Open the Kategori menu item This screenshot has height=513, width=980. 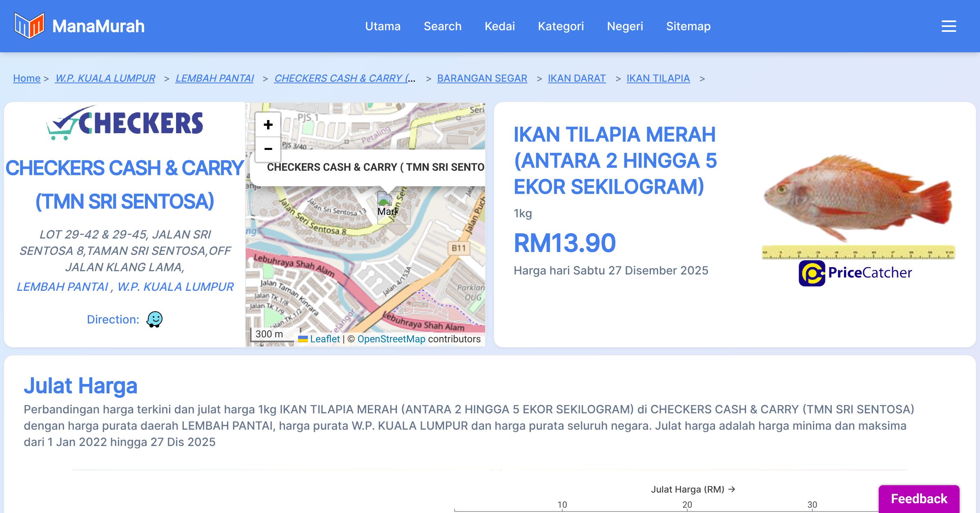click(x=561, y=26)
